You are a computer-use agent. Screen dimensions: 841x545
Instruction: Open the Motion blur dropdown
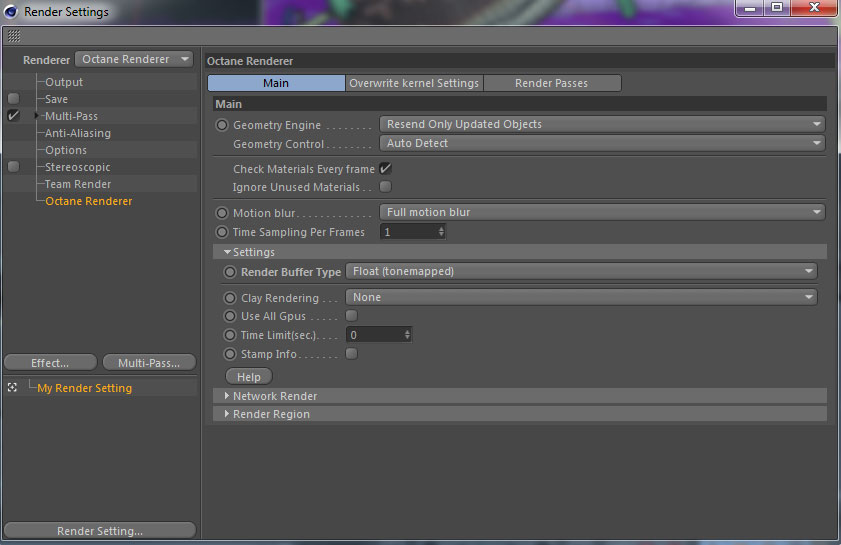(x=602, y=212)
